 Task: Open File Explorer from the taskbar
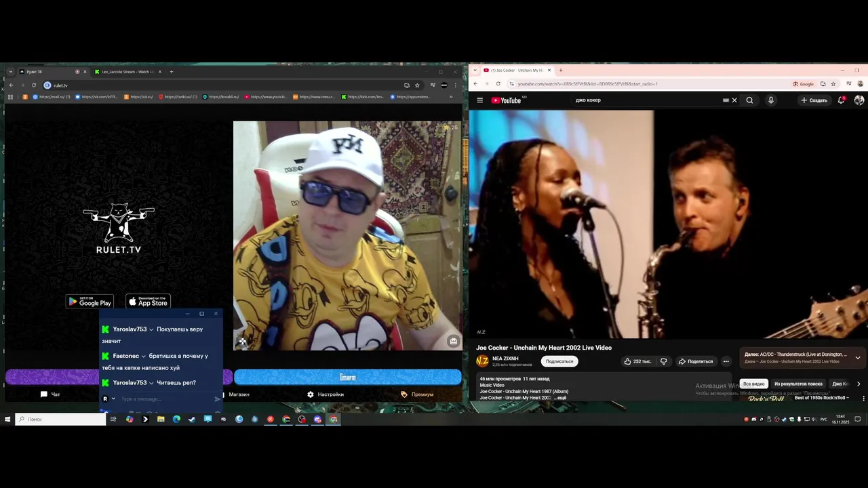pos(161,420)
